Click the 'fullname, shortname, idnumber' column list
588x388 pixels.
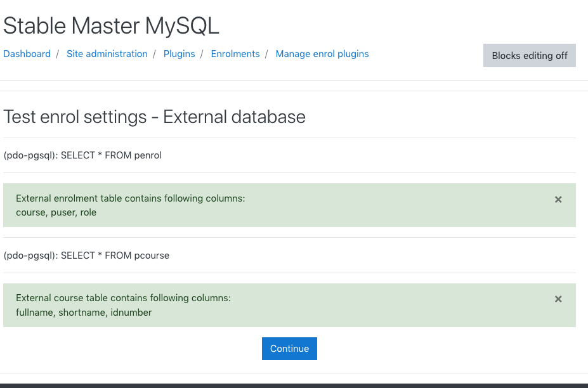(x=84, y=313)
